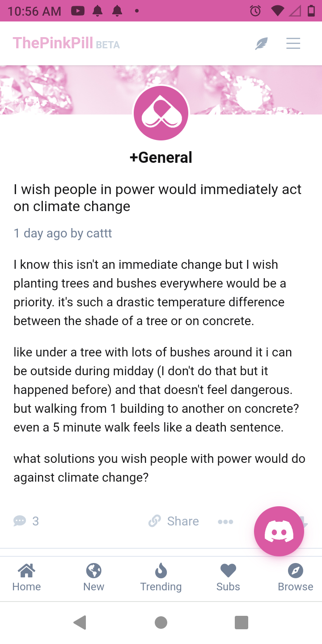This screenshot has height=644, width=322.
Task: Open the climate change post title
Action: pos(158,198)
